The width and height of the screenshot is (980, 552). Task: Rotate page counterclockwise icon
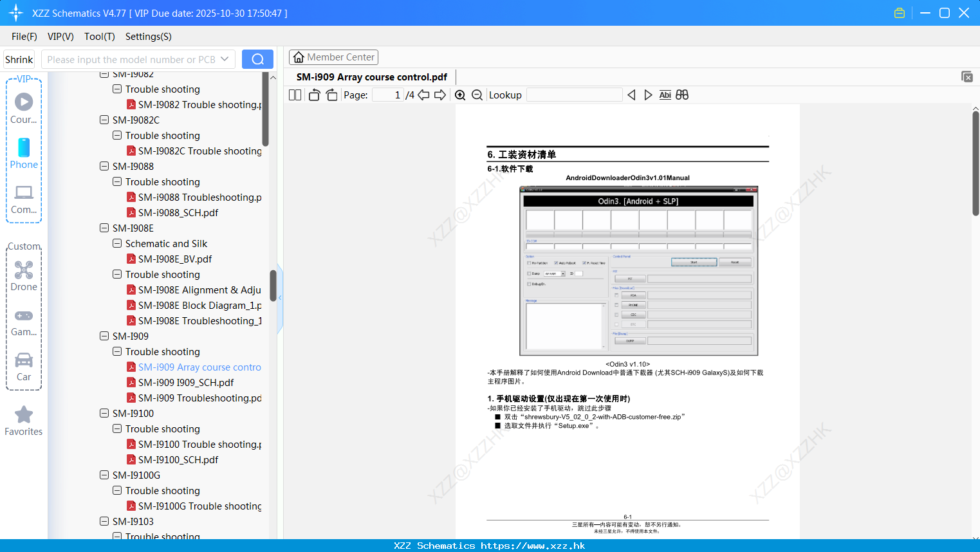tap(314, 95)
